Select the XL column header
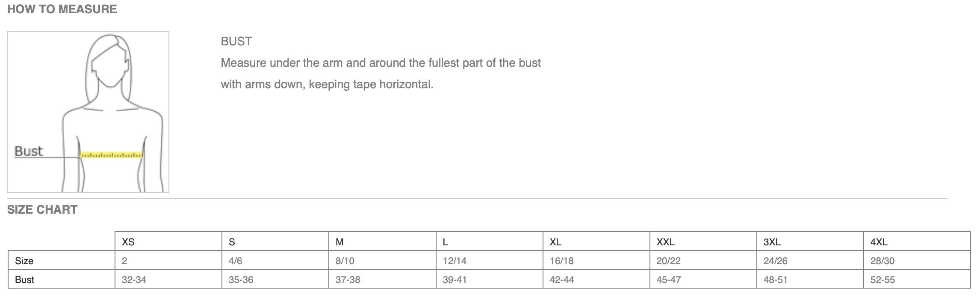This screenshot has height=304, width=980. click(596, 241)
